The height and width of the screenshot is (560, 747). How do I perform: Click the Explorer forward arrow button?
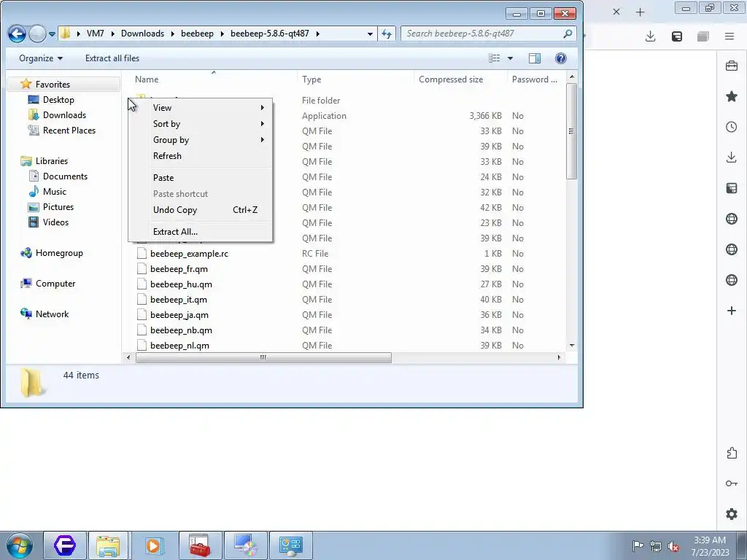[x=37, y=34]
